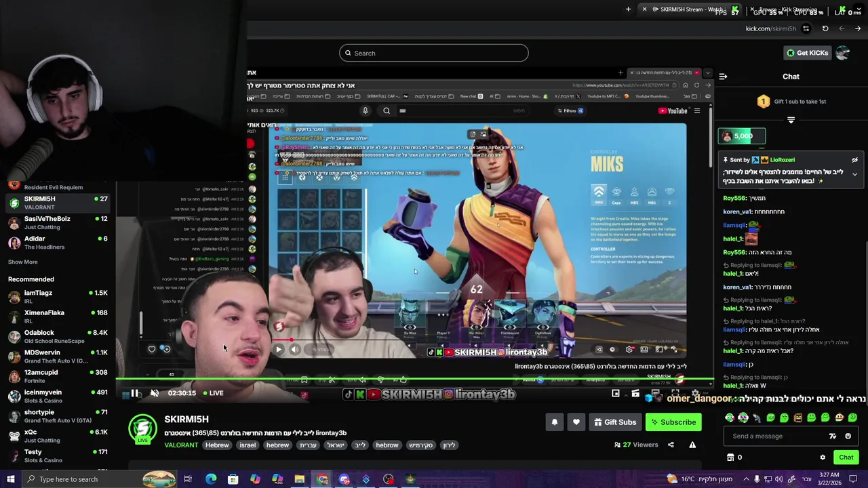
Task: Send message with the green Chat button
Action: click(x=846, y=457)
